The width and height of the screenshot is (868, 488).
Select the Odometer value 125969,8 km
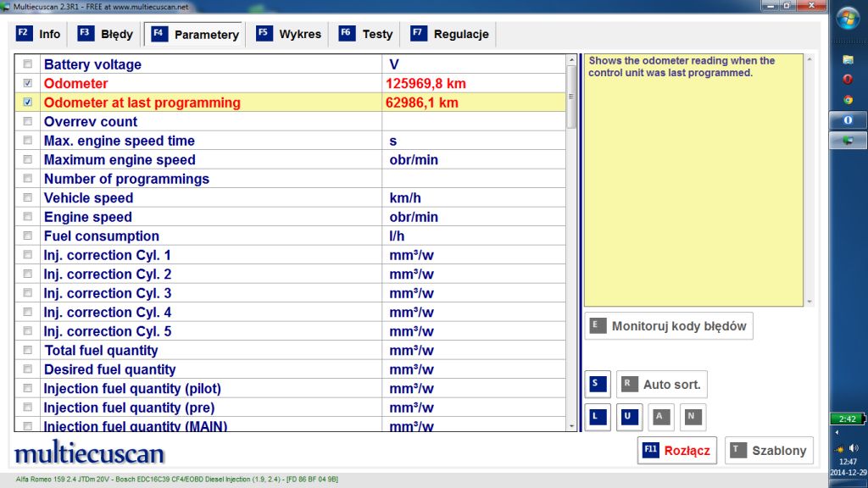click(x=426, y=84)
